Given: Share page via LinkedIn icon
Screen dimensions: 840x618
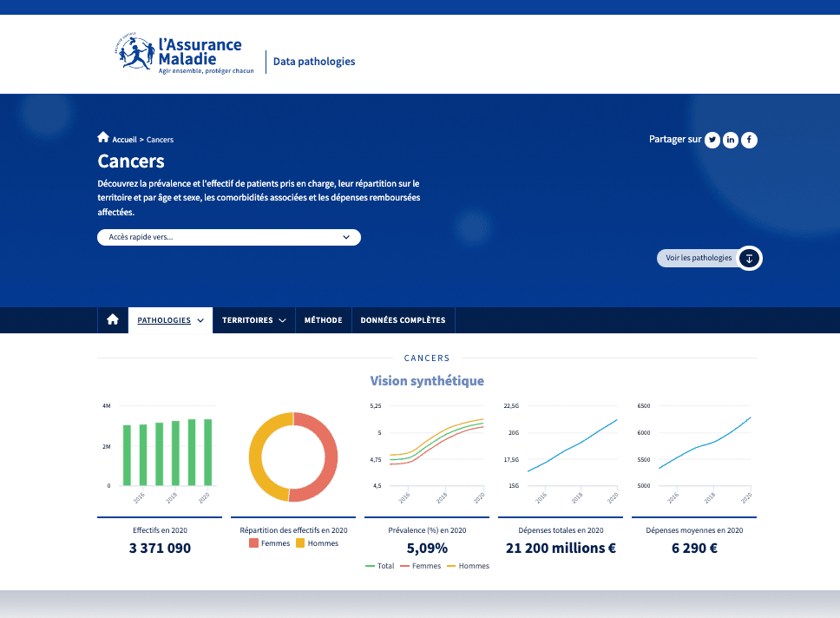Looking at the screenshot, I should [731, 140].
